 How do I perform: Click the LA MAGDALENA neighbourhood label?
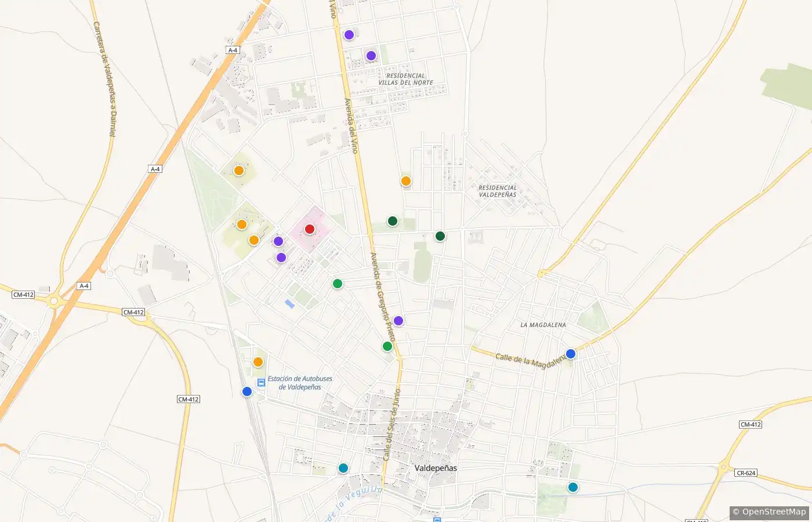click(543, 325)
